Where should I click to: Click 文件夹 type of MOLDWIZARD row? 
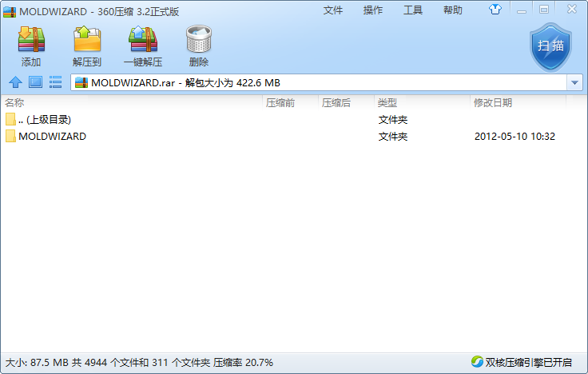coord(392,136)
